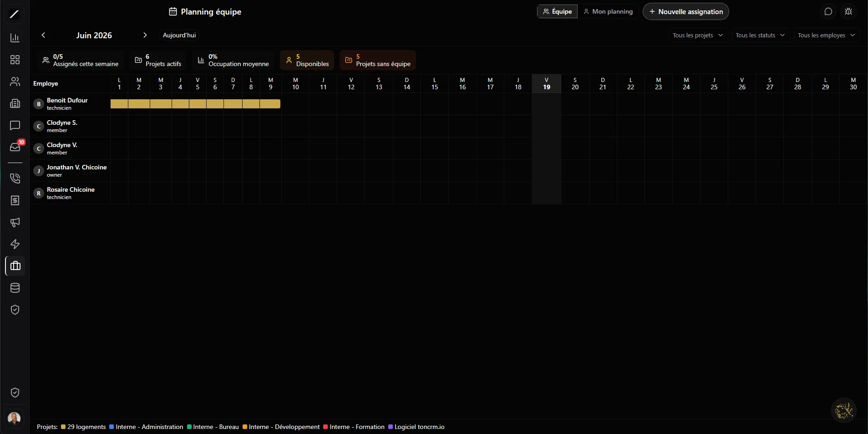Screen dimensions: 868x434
Task: Click Logiciel toncrm.io legend swatch
Action: tap(391, 427)
